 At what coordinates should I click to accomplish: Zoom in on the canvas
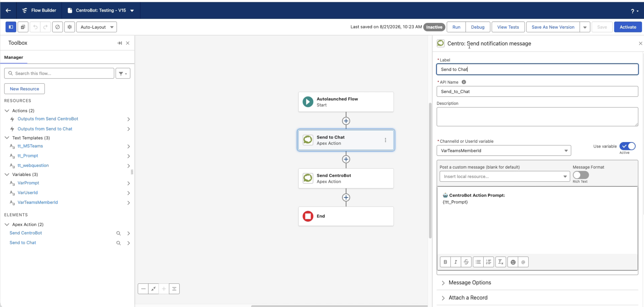[x=164, y=289]
